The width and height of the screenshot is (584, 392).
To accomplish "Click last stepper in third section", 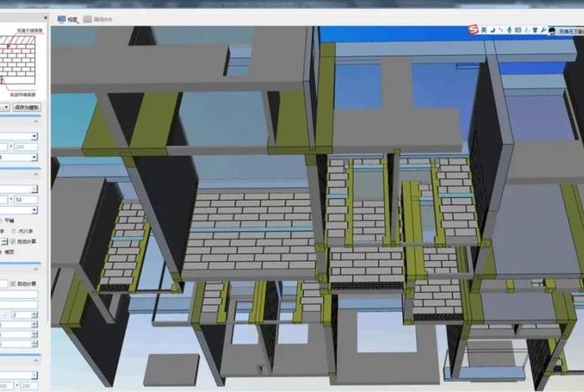I will coord(35,344).
